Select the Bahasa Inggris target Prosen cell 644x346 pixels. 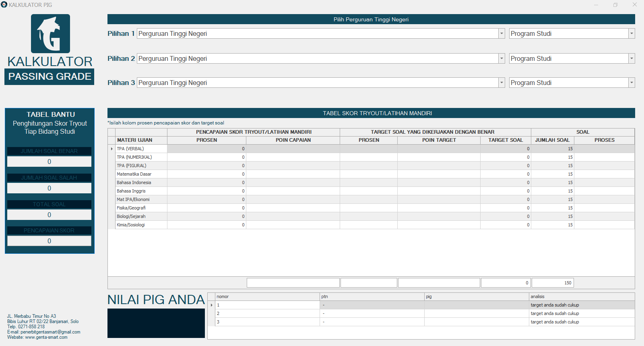[368, 191]
